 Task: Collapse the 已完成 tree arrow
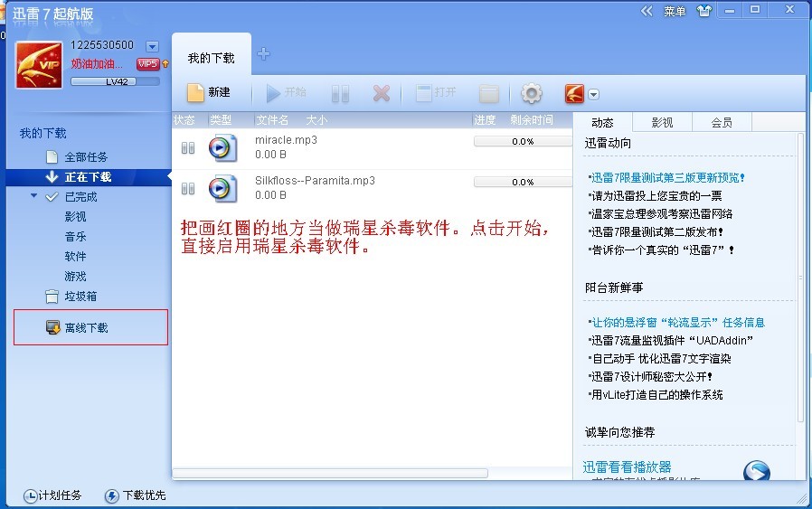pos(33,195)
